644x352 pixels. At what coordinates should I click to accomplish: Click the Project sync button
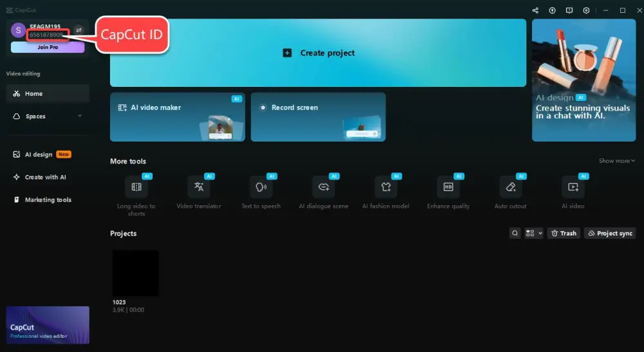click(609, 234)
